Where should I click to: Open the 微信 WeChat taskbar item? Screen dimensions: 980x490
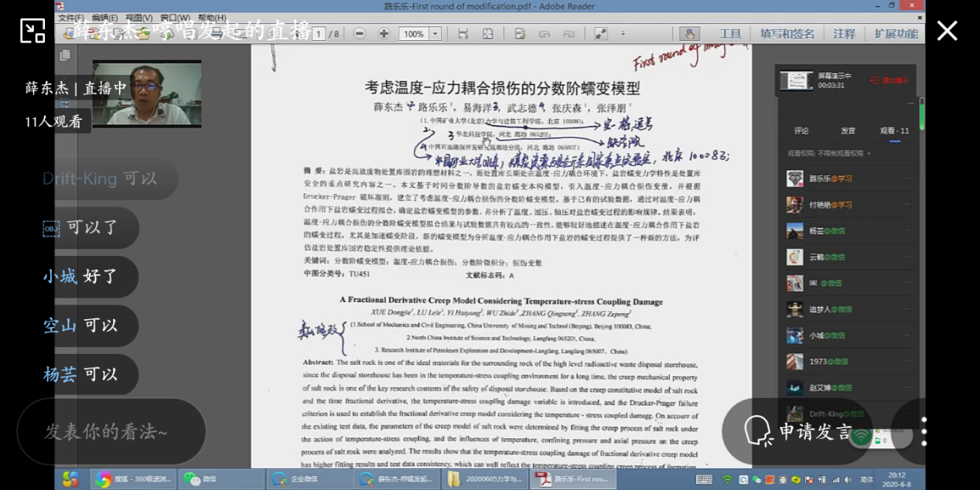point(221,479)
